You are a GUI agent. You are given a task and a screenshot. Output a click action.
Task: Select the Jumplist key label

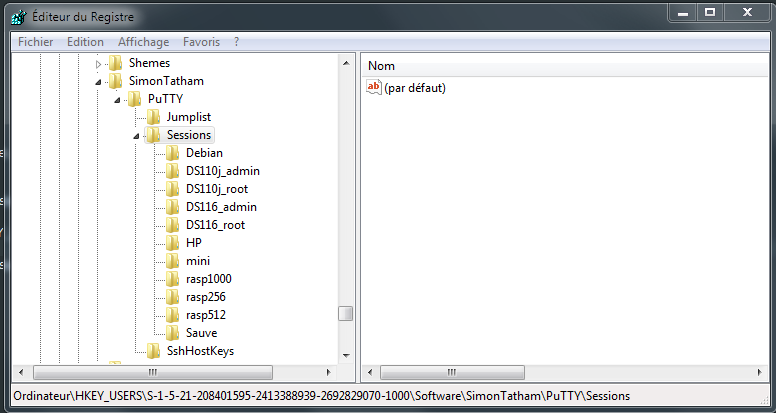[189, 117]
